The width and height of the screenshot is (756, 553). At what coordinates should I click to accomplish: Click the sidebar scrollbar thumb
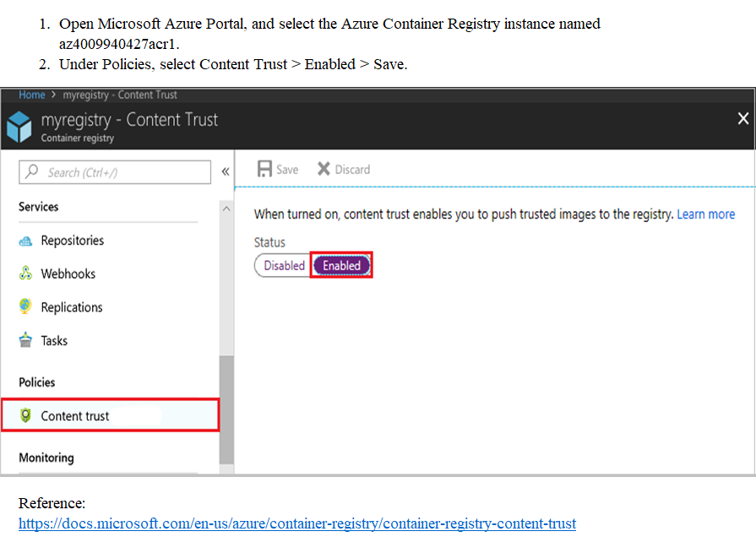(x=226, y=409)
